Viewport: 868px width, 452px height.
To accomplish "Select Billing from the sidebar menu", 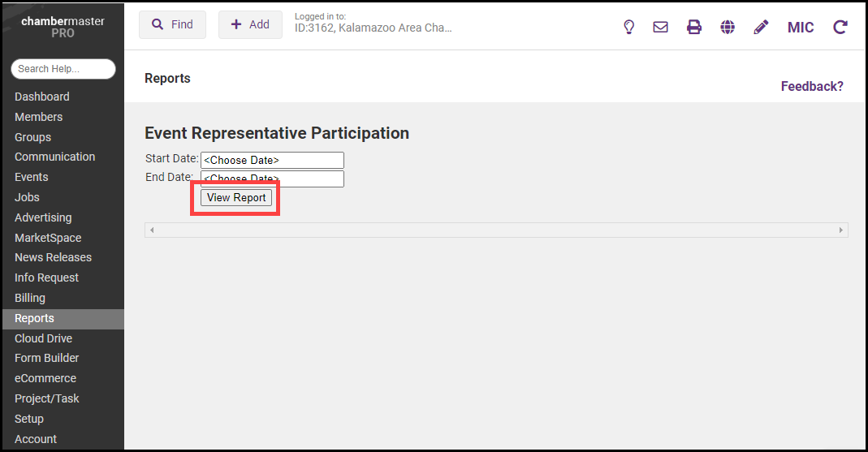I will click(31, 298).
